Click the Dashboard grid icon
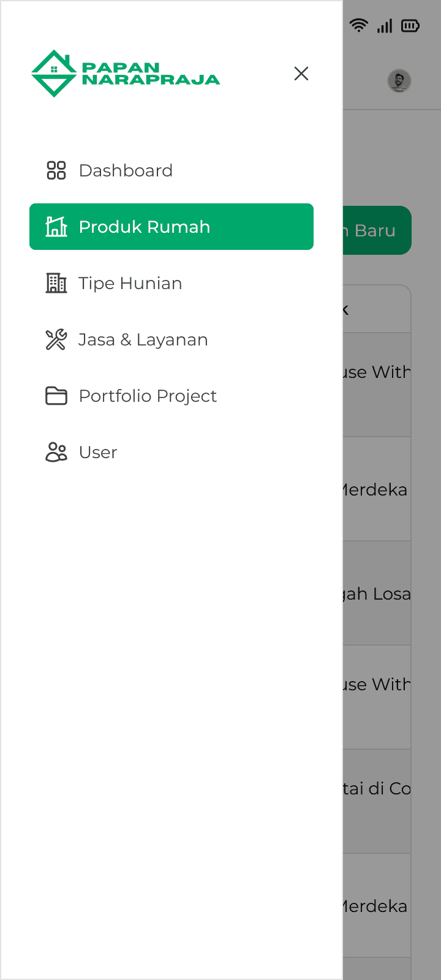Screen dimensions: 441x980 tap(56, 170)
